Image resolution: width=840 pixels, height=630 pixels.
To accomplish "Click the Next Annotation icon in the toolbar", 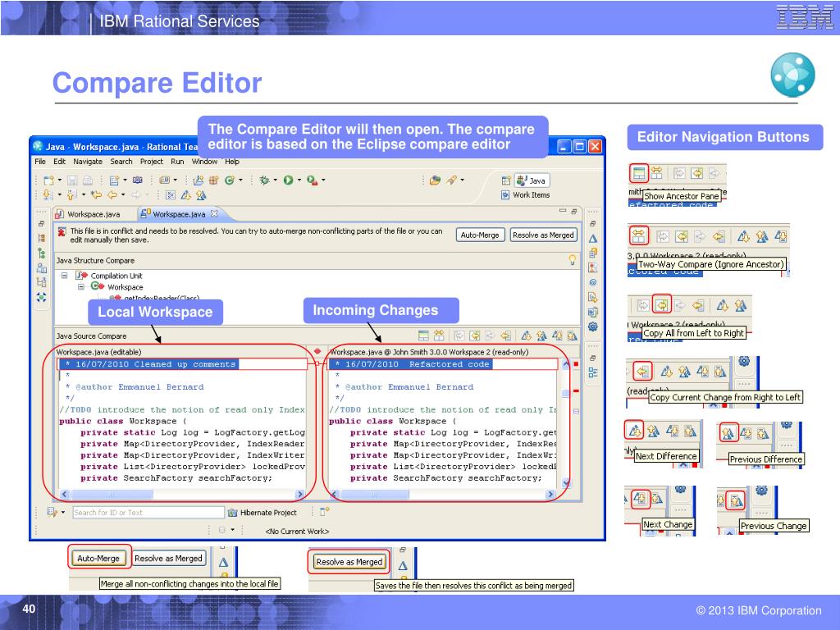I will coord(48,194).
